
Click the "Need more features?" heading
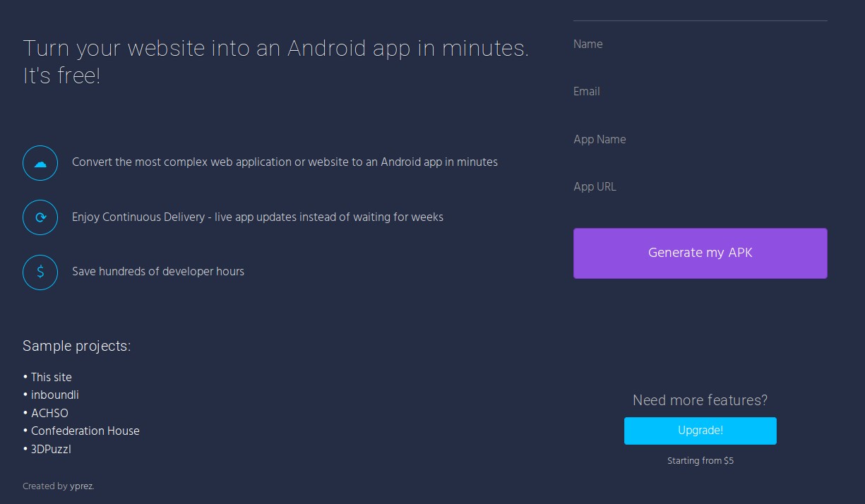[x=700, y=400]
